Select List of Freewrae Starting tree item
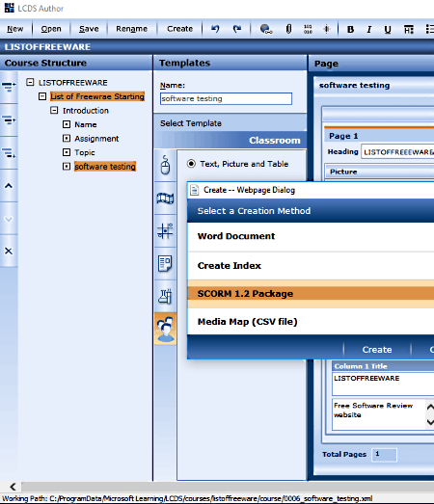Image resolution: width=434 pixels, height=504 pixels. click(x=97, y=96)
